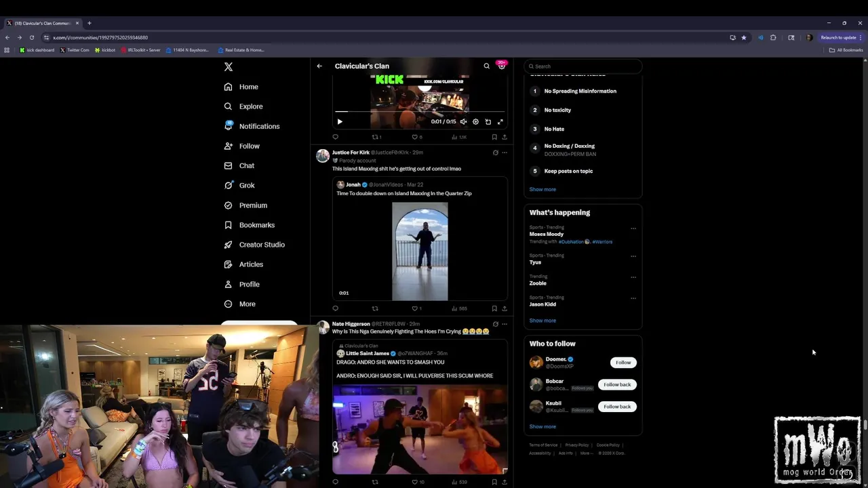Go back with the community header arrow
Screen dimensions: 868x488
[x=319, y=66]
